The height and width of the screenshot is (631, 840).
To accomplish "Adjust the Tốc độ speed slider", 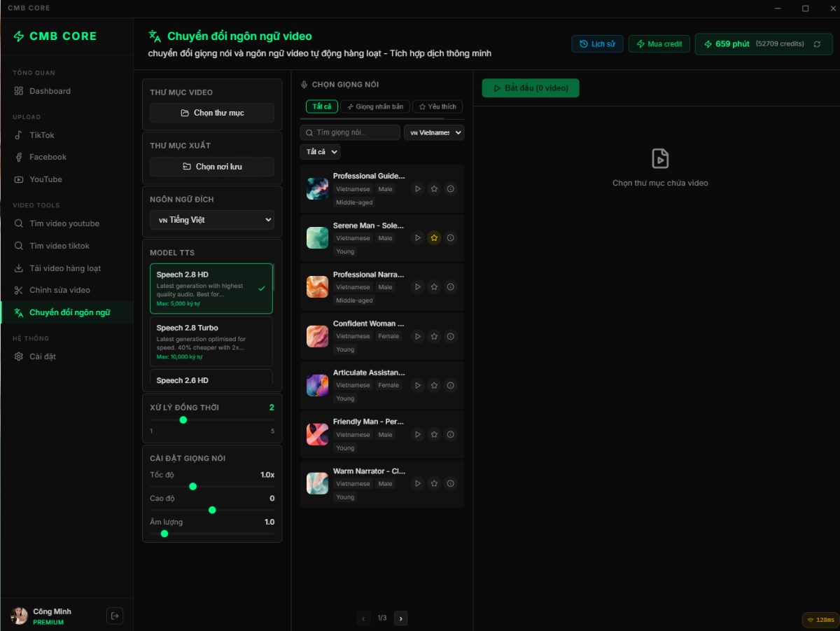I will (192, 486).
